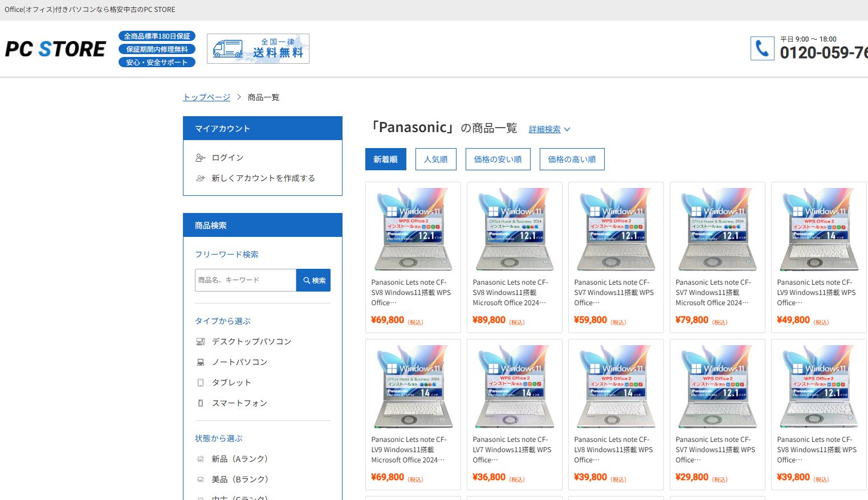Click the 全商品標準180日保証 badge
This screenshot has width=868, height=500.
157,36
